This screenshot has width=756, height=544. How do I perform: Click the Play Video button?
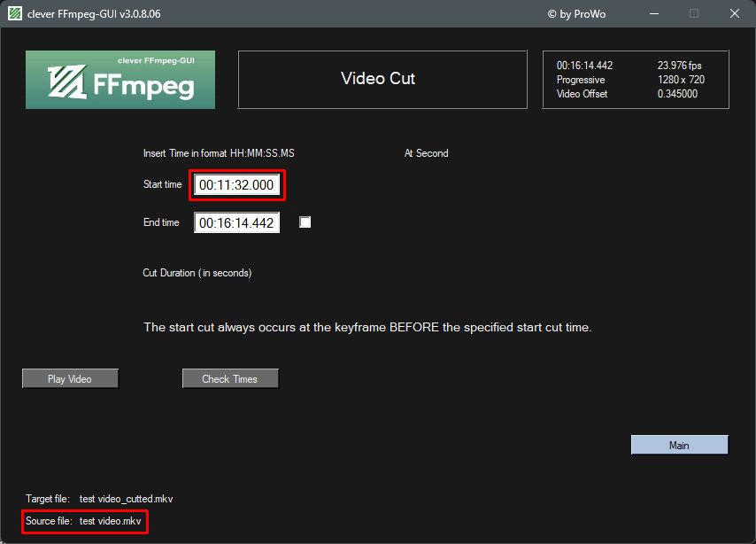click(x=71, y=379)
